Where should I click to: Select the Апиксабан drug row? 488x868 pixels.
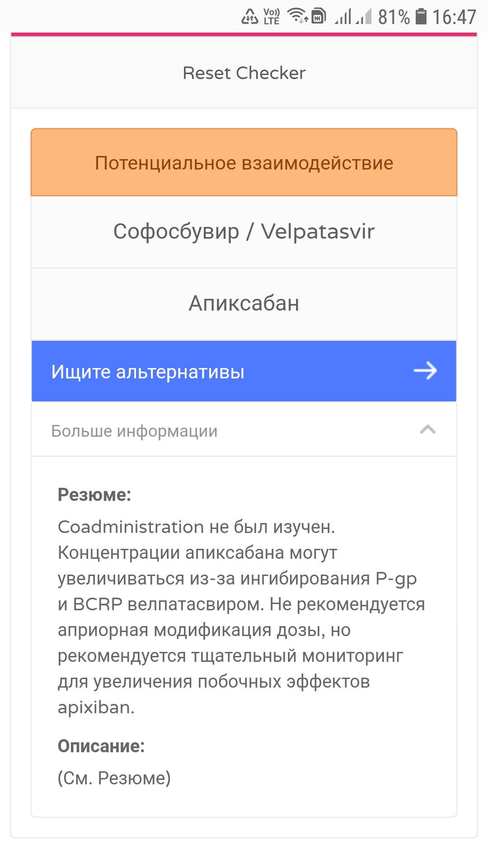(x=244, y=303)
